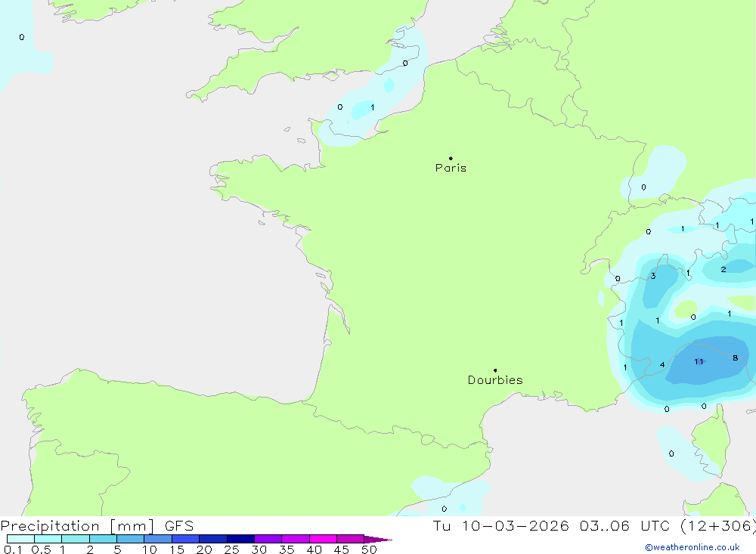Click the legend tick label 50
Image resolution: width=756 pixels, height=554 pixels.
(369, 549)
